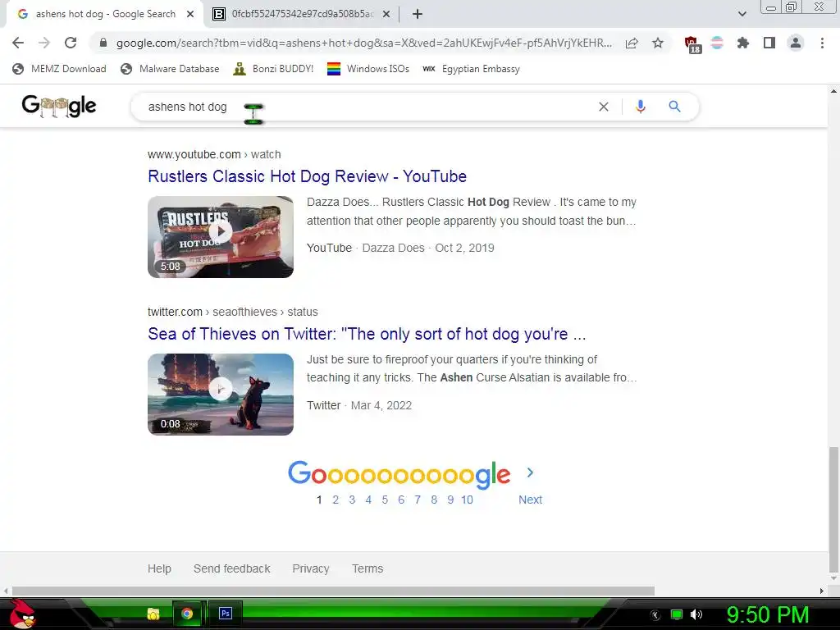This screenshot has width=840, height=630.
Task: Play the Sea of Thieves video thumbnail
Action: point(221,395)
